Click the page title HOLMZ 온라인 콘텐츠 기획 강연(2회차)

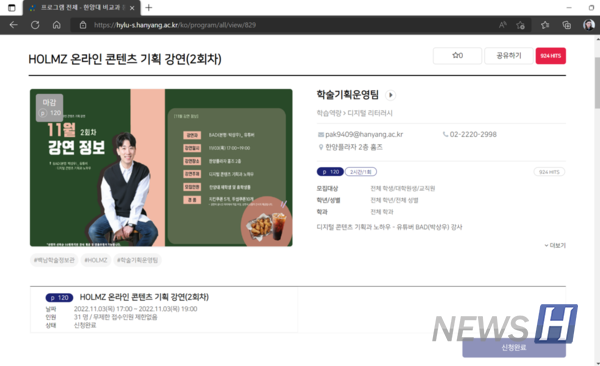click(x=125, y=59)
